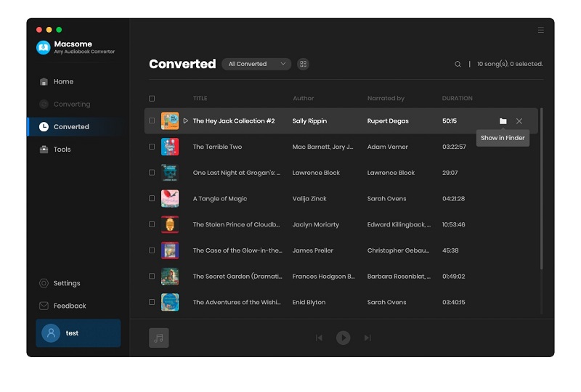Skip to previous track

[319, 338]
